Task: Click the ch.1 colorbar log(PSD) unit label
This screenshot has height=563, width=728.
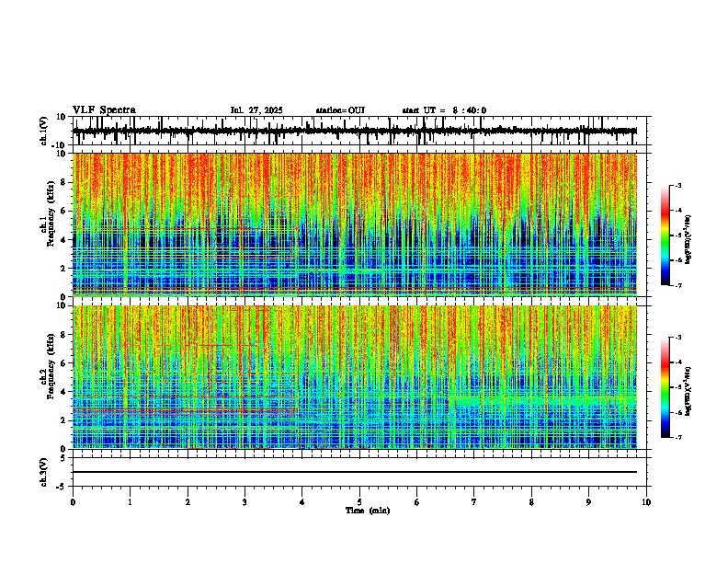Action: [688, 239]
